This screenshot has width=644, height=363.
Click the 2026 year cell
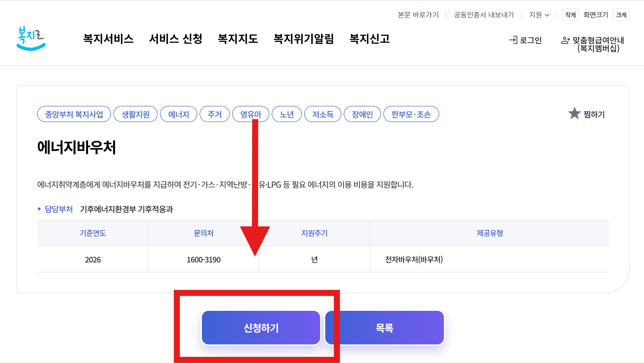[x=93, y=260]
